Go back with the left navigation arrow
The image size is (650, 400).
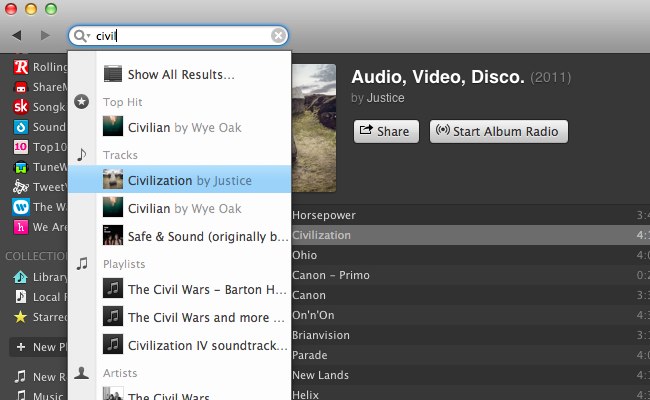(17, 35)
